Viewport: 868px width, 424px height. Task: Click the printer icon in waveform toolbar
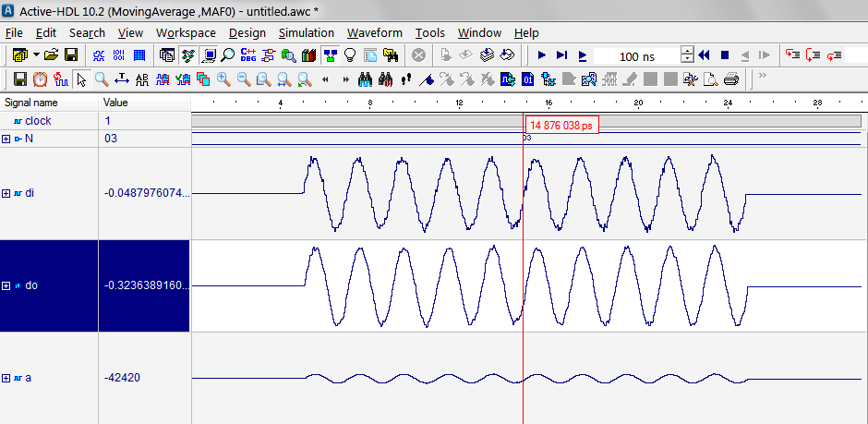[x=731, y=79]
